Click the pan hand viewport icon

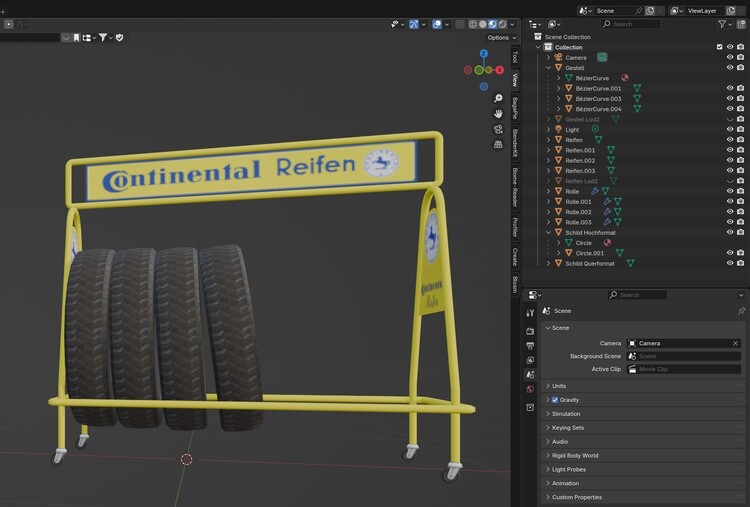tap(498, 113)
